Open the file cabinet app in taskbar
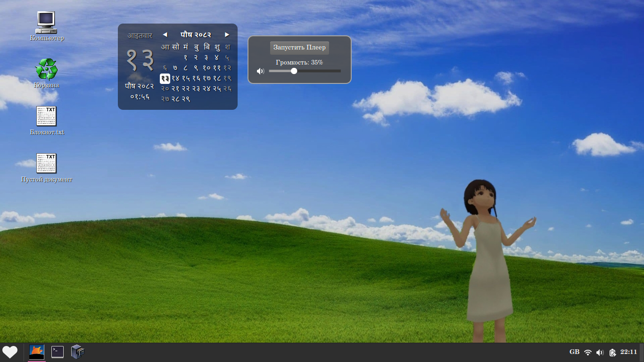Screen dimensions: 644x362 78,352
